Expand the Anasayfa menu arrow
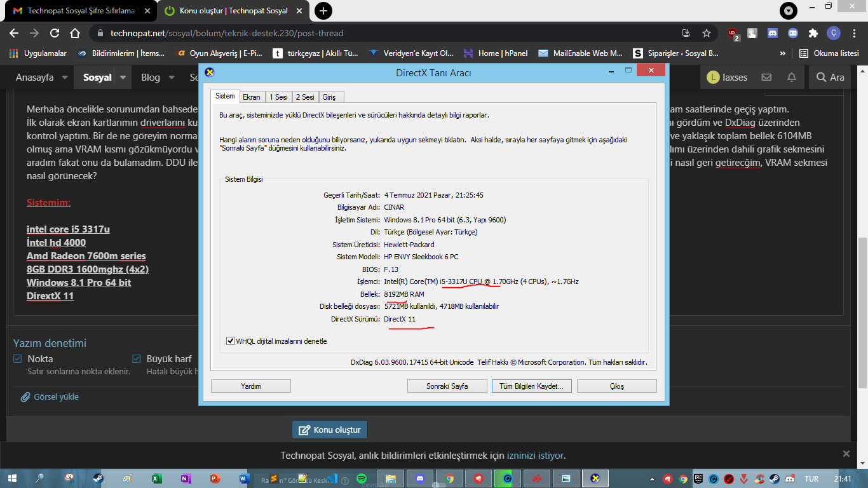This screenshot has height=488, width=868. point(65,78)
